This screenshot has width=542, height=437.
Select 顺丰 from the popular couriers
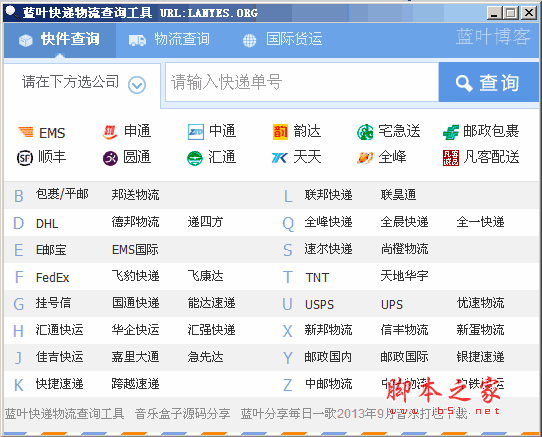[x=52, y=157]
